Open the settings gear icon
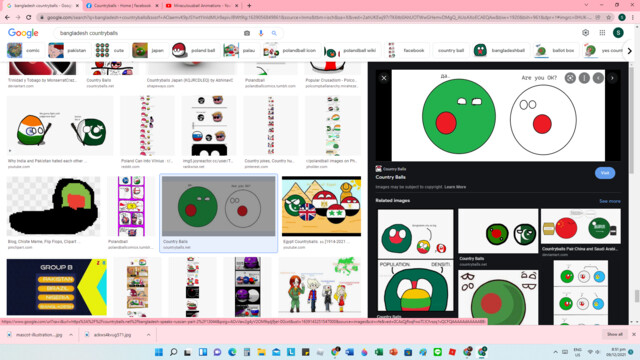640x360 pixels. [x=586, y=33]
